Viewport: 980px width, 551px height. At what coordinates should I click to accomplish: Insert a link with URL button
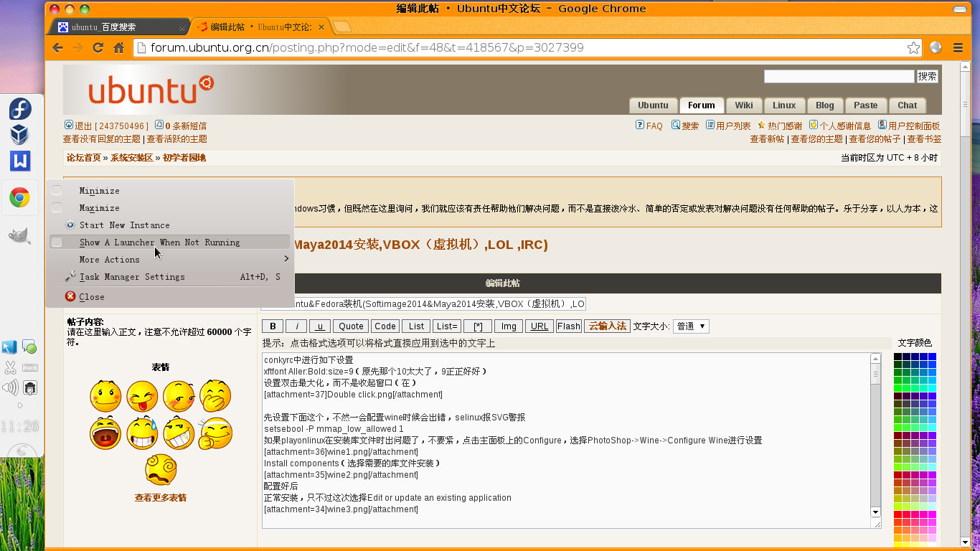tap(540, 326)
